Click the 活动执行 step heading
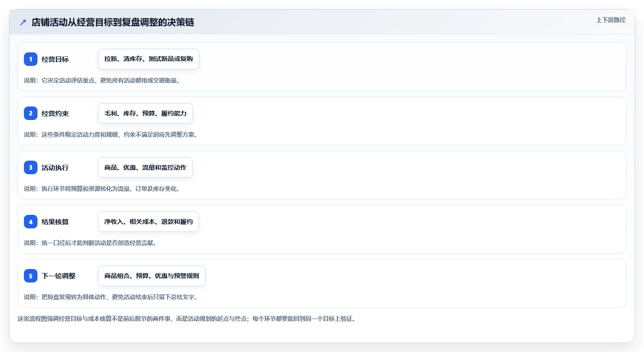The image size is (644, 352). pyautogui.click(x=55, y=167)
